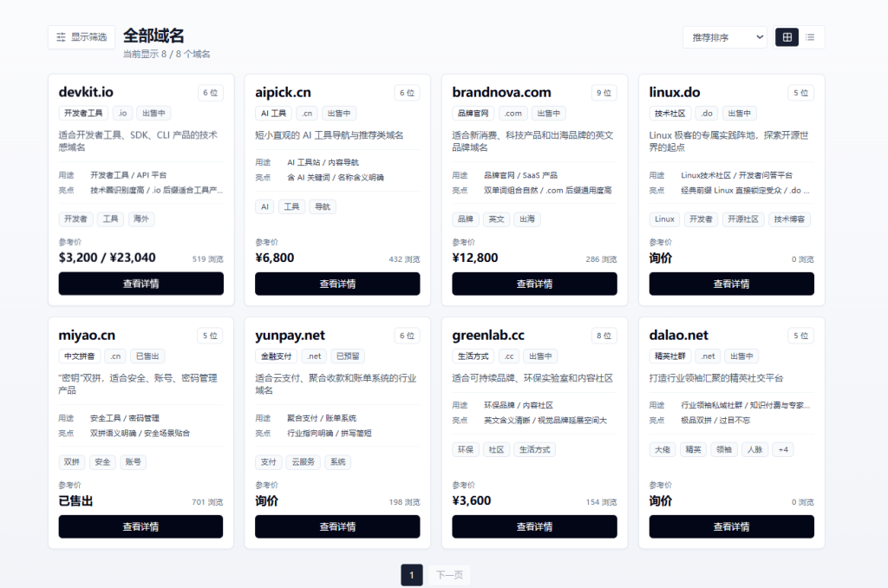Click the 金融支付 category badge

[277, 356]
